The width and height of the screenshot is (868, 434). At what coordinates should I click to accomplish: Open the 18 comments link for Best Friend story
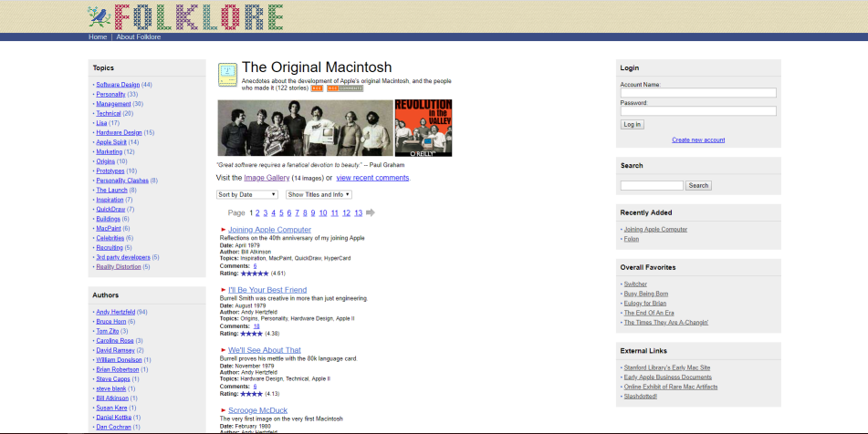click(256, 326)
